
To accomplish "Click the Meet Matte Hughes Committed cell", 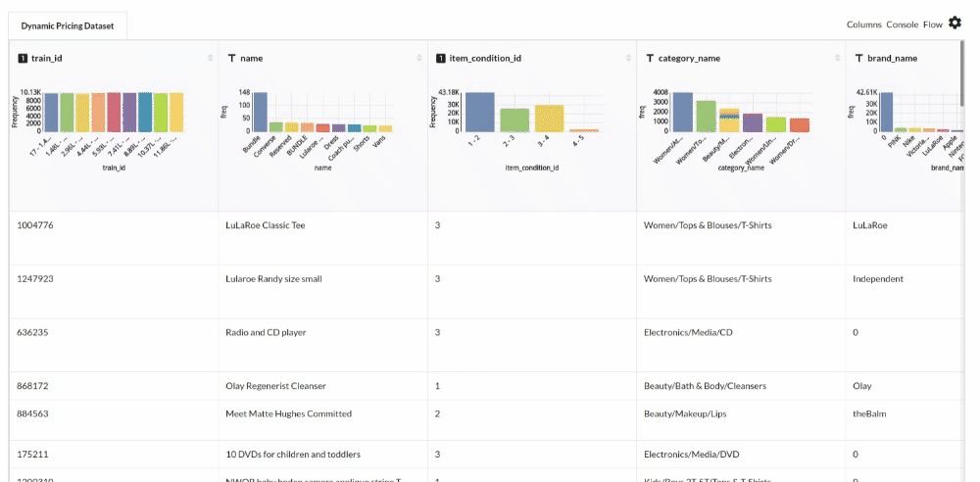I will pyautogui.click(x=323, y=420).
